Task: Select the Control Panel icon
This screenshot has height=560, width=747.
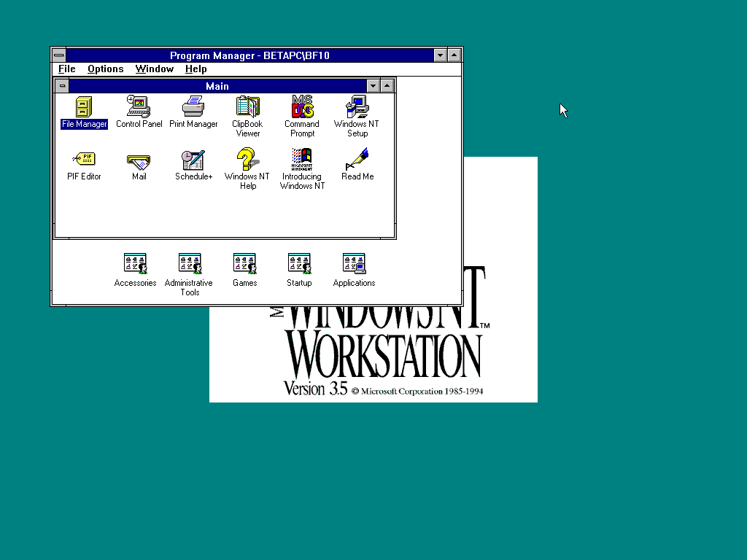Action: point(139,107)
